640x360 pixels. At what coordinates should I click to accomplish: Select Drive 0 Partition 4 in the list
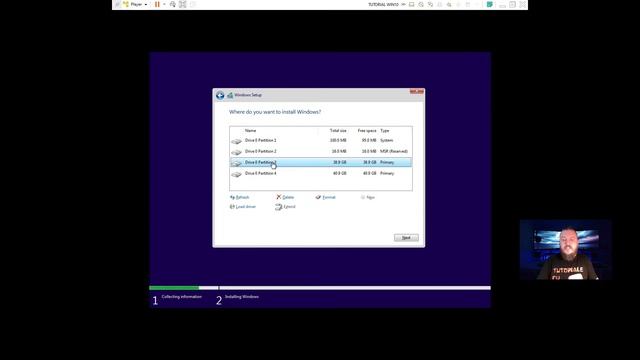(321, 173)
